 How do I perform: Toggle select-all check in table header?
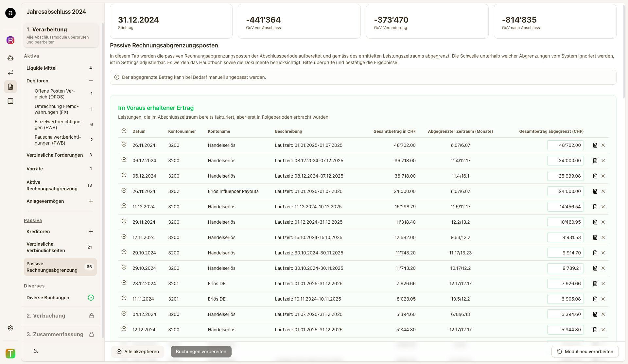coord(124,131)
